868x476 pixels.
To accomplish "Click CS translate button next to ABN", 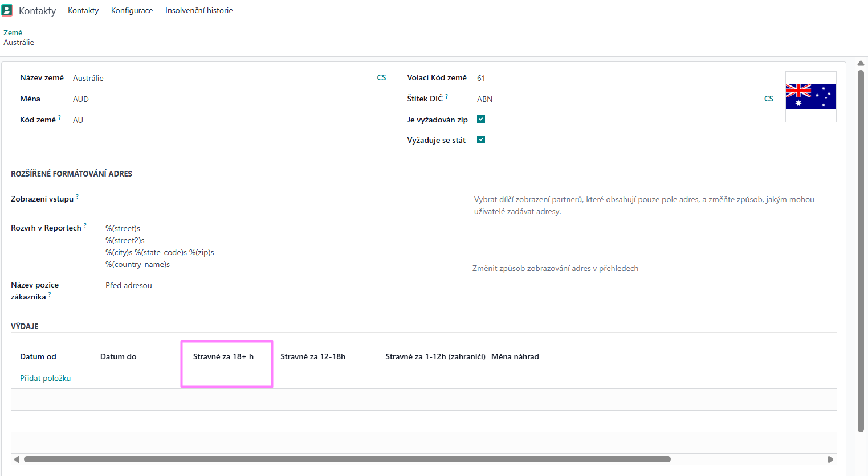I will (769, 99).
